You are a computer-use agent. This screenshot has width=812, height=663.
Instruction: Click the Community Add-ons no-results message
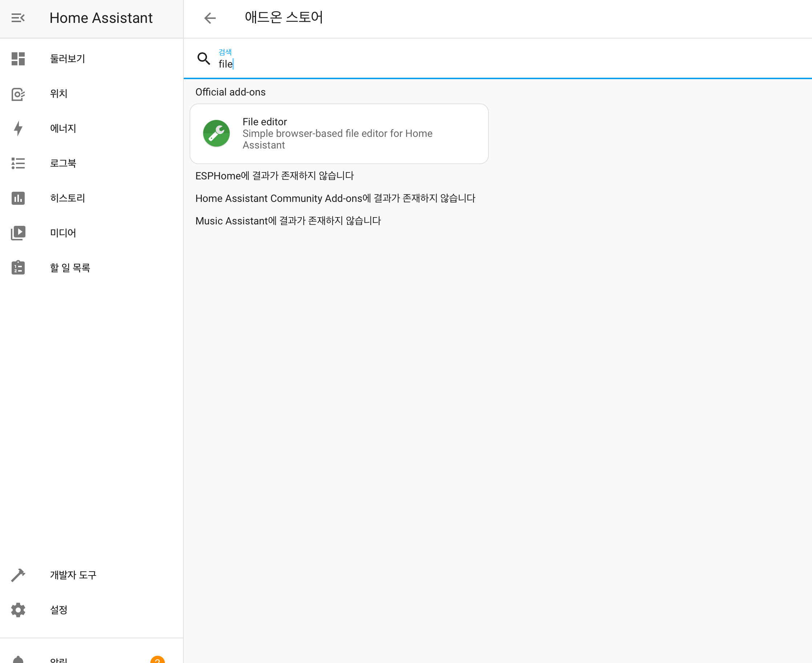pyautogui.click(x=335, y=198)
